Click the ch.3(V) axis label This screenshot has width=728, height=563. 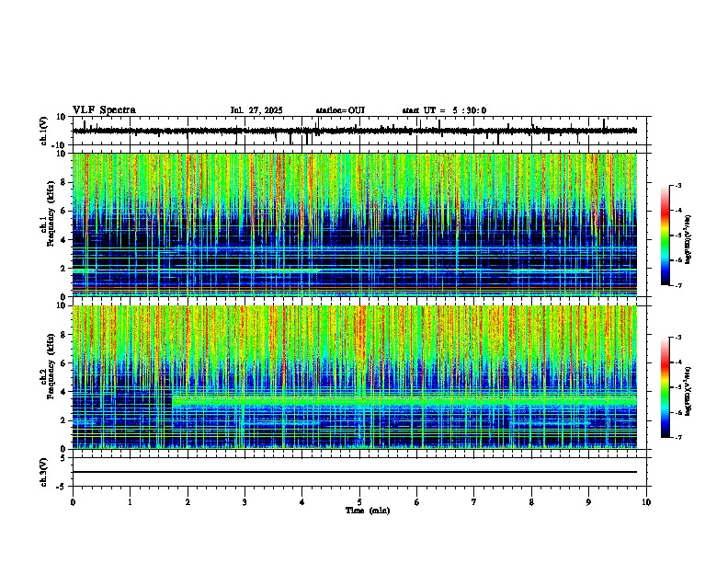pos(44,472)
